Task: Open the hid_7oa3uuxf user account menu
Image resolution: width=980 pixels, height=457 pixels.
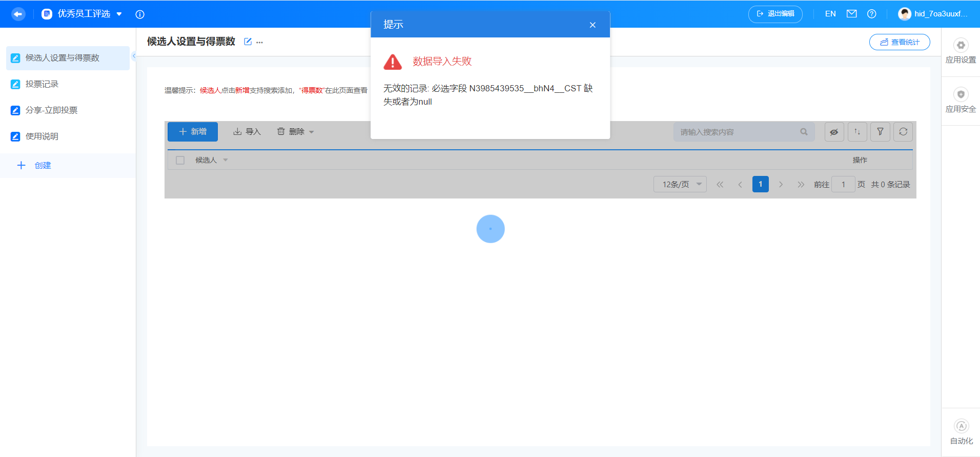Action: coord(933,14)
